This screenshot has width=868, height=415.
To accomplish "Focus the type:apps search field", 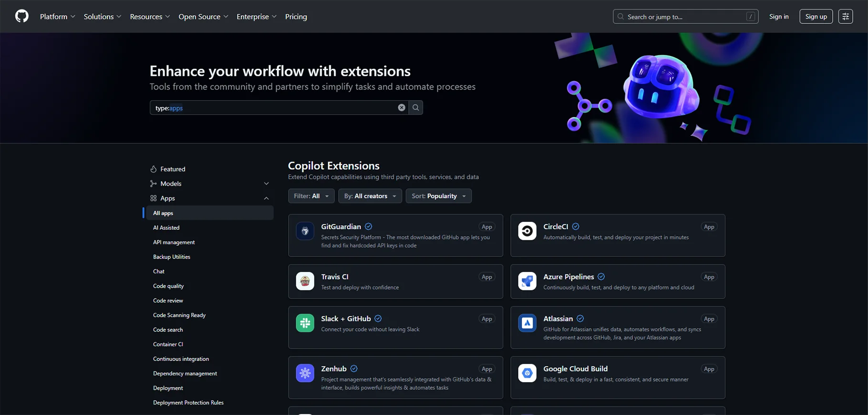I will coord(279,108).
